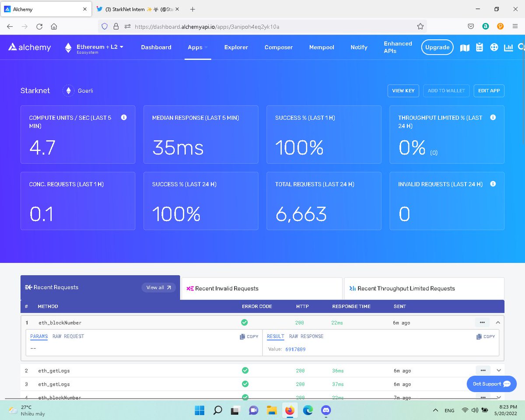Bookmark this page with the star icon
The width and height of the screenshot is (525, 420).
[x=420, y=26]
